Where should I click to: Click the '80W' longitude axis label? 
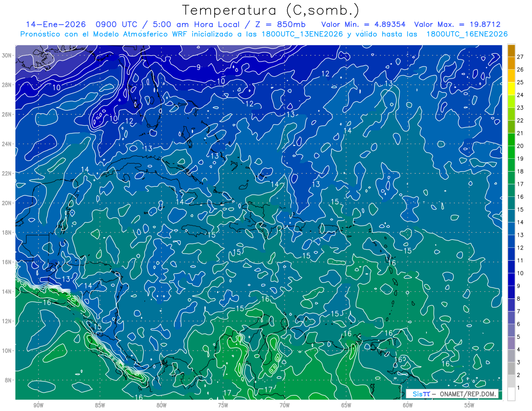pos(161,405)
